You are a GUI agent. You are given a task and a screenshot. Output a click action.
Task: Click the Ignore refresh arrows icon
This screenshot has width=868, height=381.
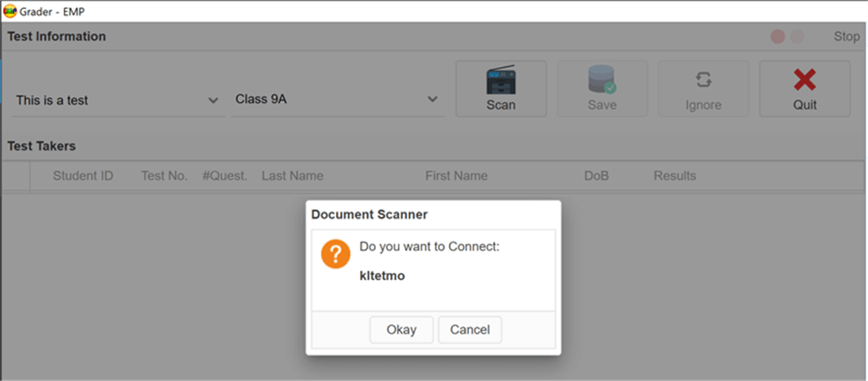point(703,80)
